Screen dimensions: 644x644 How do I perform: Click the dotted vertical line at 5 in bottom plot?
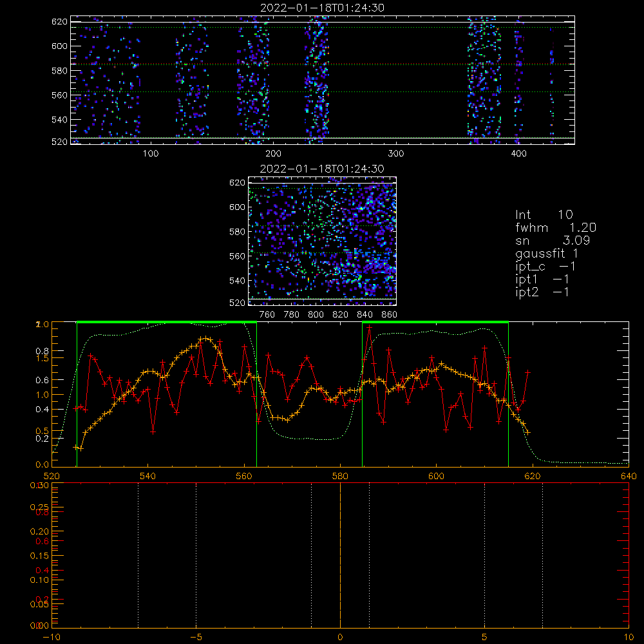tap(485, 554)
